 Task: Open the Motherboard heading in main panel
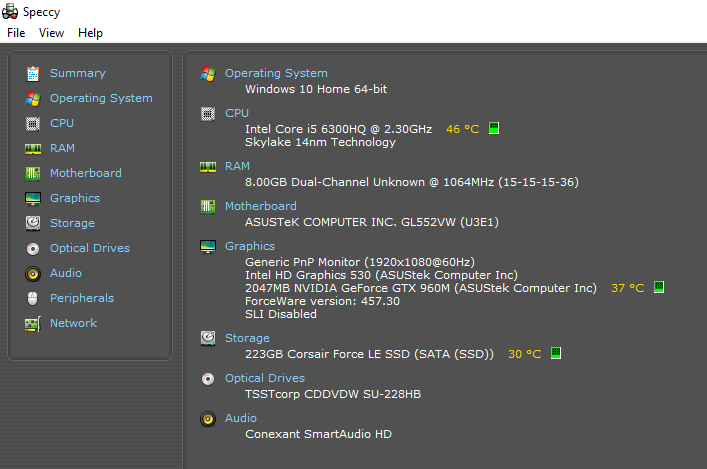(260, 206)
